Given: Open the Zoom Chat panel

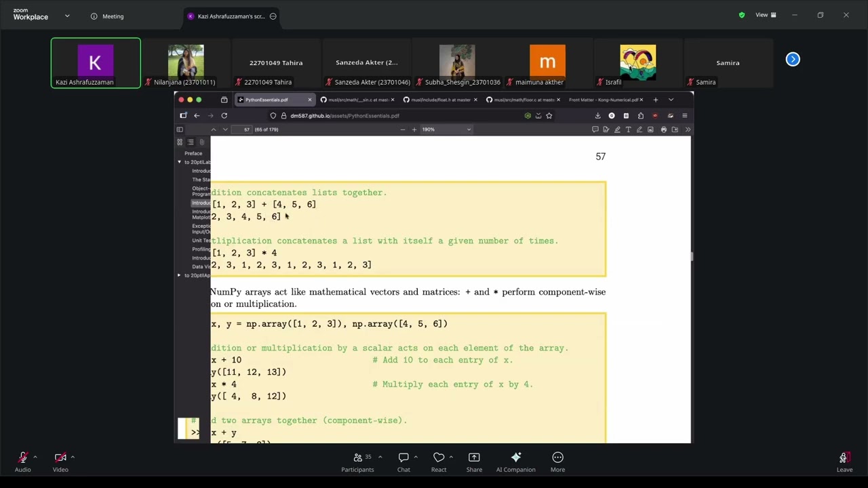Looking at the screenshot, I should (403, 462).
